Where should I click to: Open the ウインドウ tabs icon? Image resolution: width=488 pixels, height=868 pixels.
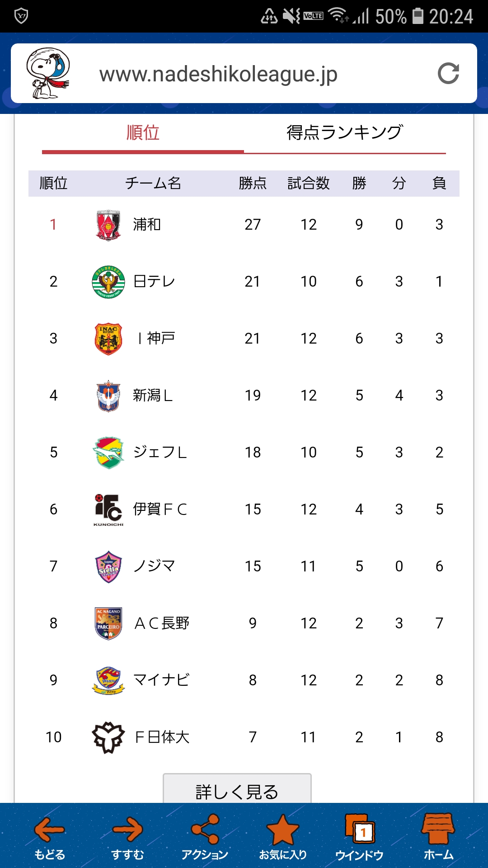[x=360, y=837]
